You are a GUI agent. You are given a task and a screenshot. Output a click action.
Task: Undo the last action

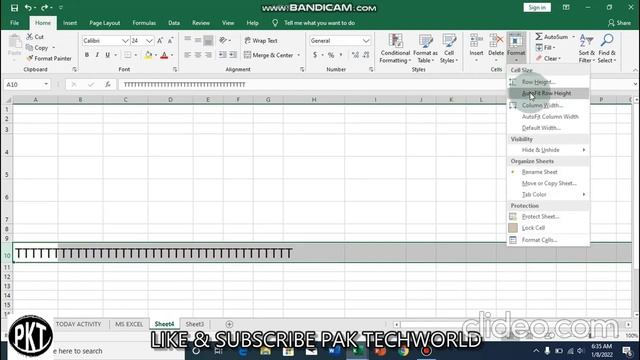(28, 8)
